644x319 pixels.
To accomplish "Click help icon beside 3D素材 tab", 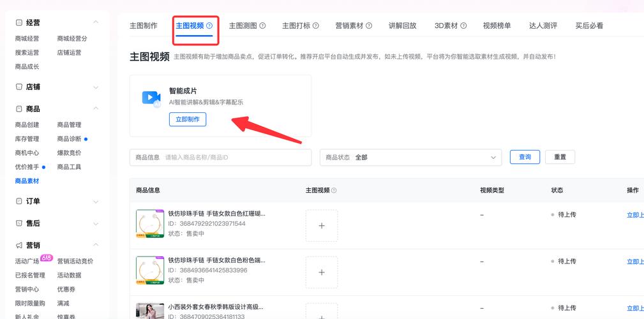I will tap(463, 26).
